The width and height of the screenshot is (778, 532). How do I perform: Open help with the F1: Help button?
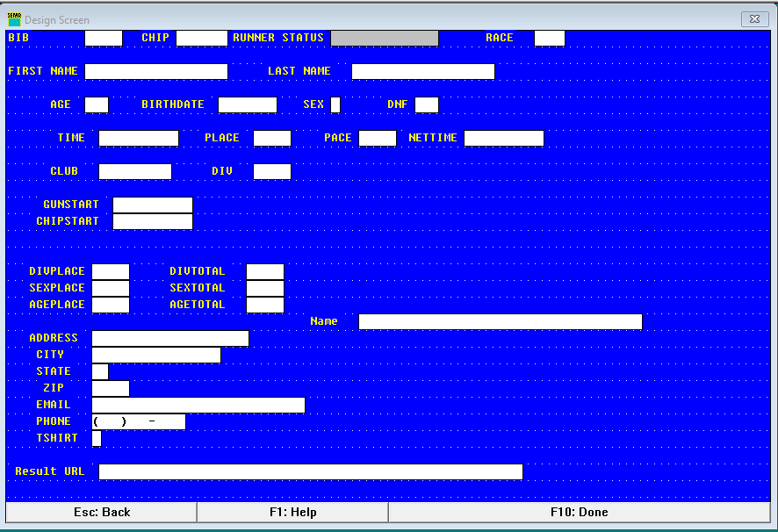(292, 512)
